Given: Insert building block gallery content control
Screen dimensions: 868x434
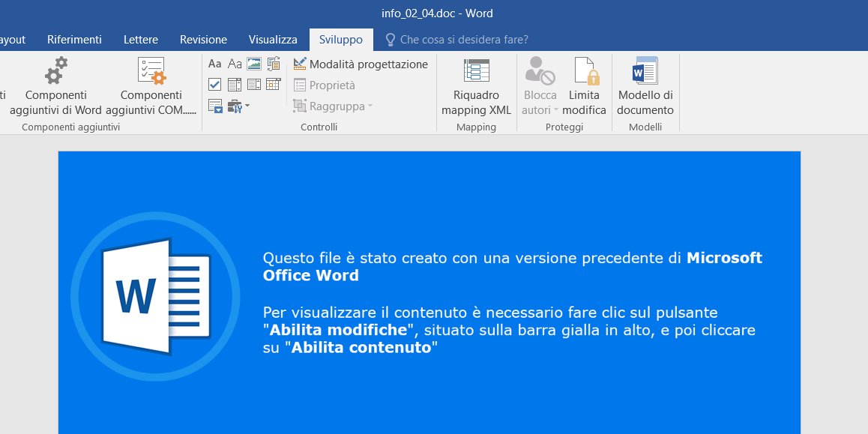Looking at the screenshot, I should pos(274,64).
